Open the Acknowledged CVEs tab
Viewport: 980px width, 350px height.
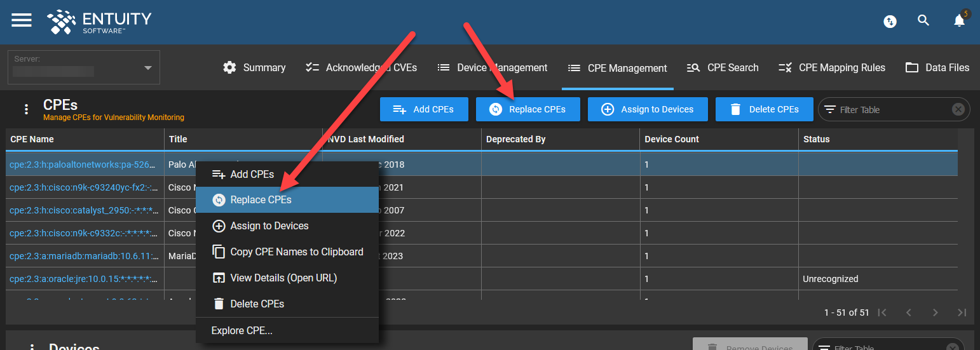click(361, 67)
